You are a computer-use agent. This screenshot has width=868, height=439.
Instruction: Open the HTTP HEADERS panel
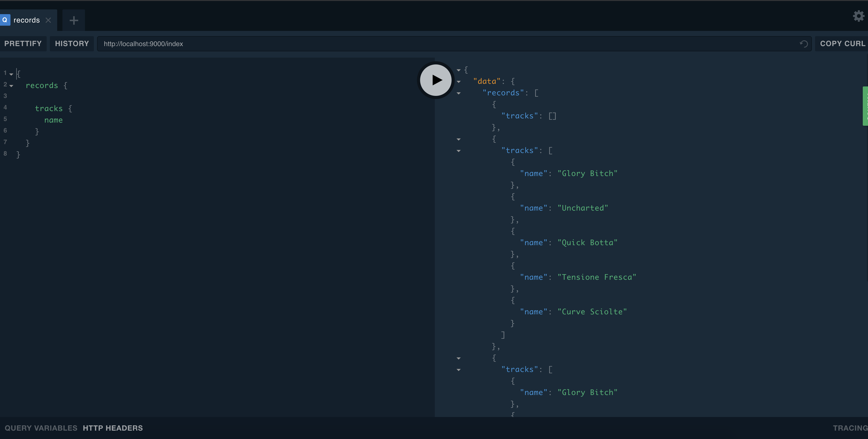click(x=112, y=428)
